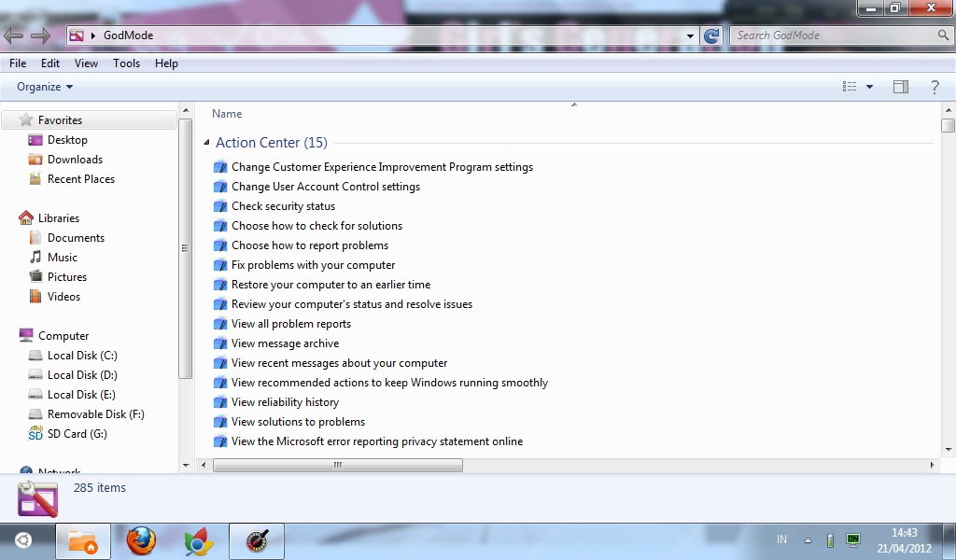956x560 pixels.
Task: Open Change User Account Control settings
Action: point(326,187)
